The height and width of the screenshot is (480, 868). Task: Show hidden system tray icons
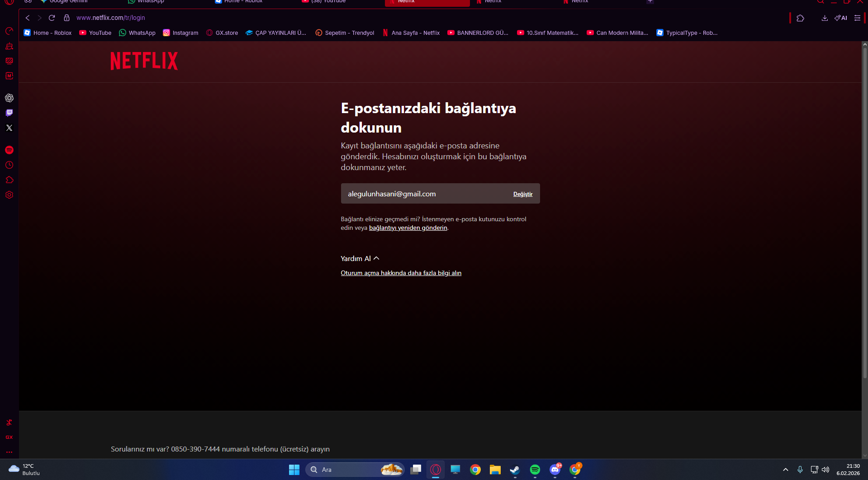pos(786,470)
